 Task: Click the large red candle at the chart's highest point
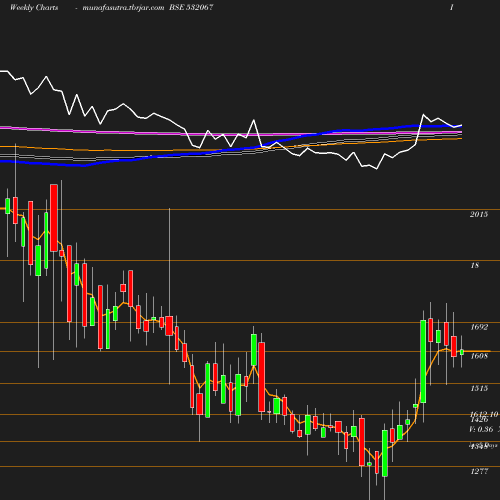pos(54,218)
